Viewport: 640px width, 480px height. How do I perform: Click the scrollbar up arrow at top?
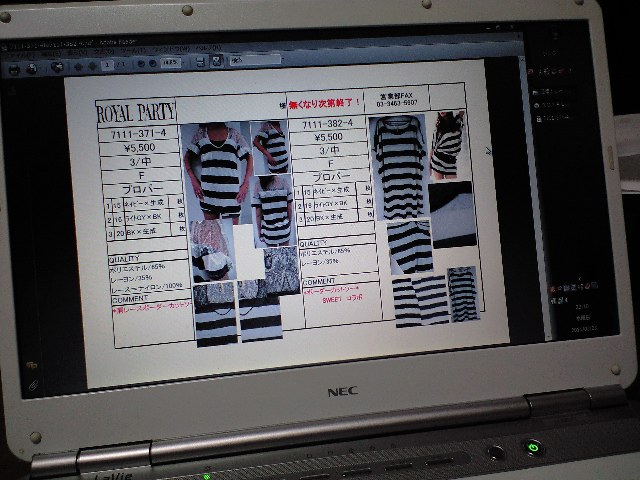pyautogui.click(x=521, y=60)
